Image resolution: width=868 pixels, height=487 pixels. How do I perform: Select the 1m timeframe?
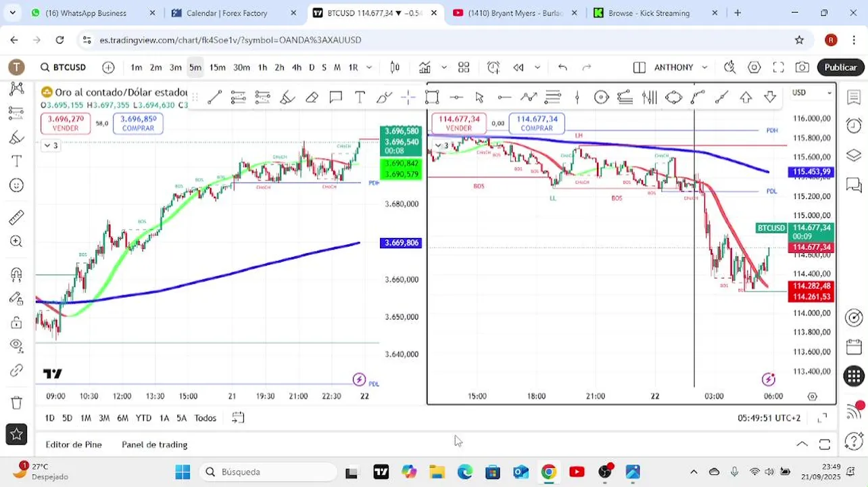[137, 68]
